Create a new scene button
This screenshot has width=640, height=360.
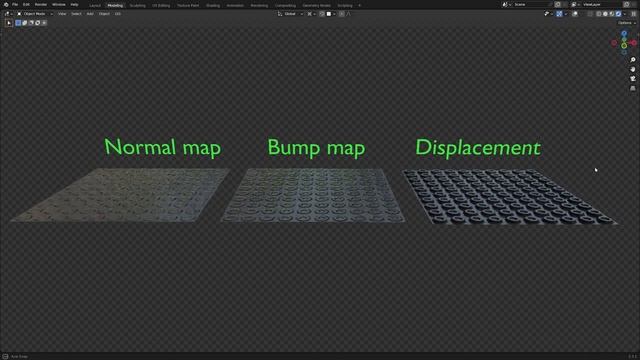[558, 4]
